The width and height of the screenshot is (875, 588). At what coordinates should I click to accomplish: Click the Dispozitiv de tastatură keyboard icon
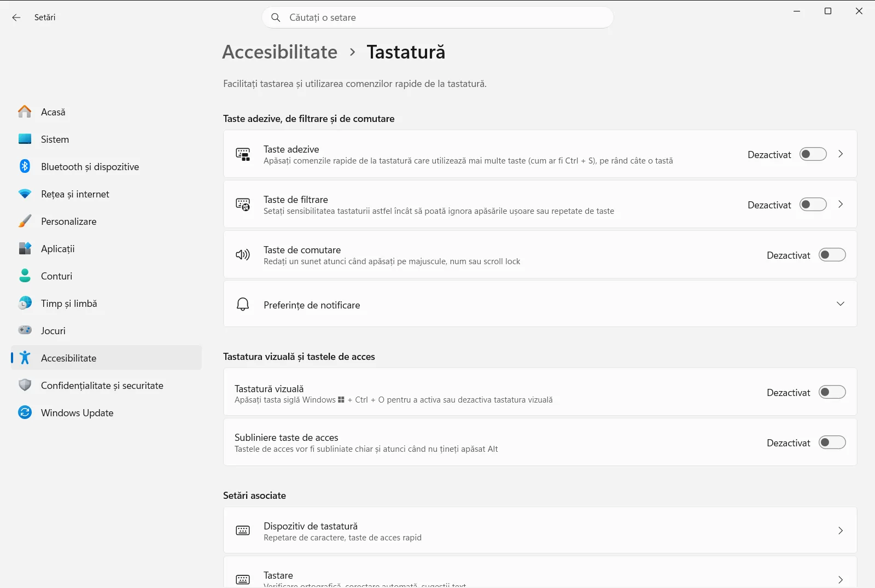coord(243,531)
